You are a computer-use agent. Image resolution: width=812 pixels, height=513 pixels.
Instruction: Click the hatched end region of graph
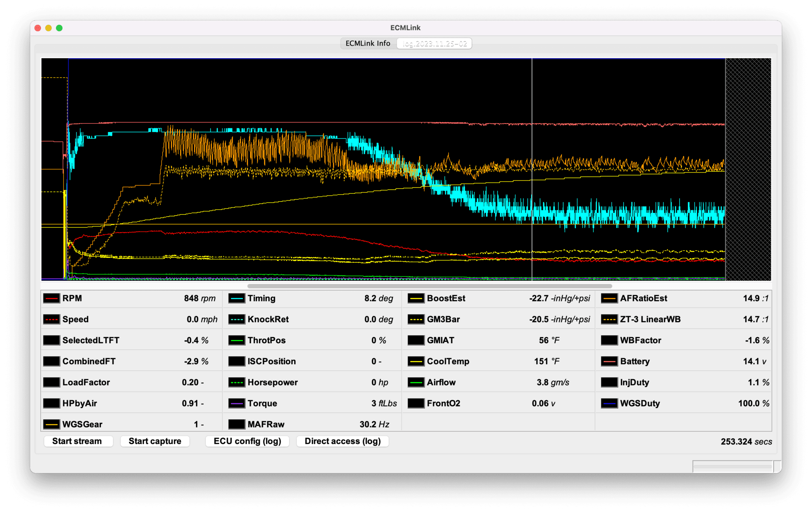click(x=748, y=169)
